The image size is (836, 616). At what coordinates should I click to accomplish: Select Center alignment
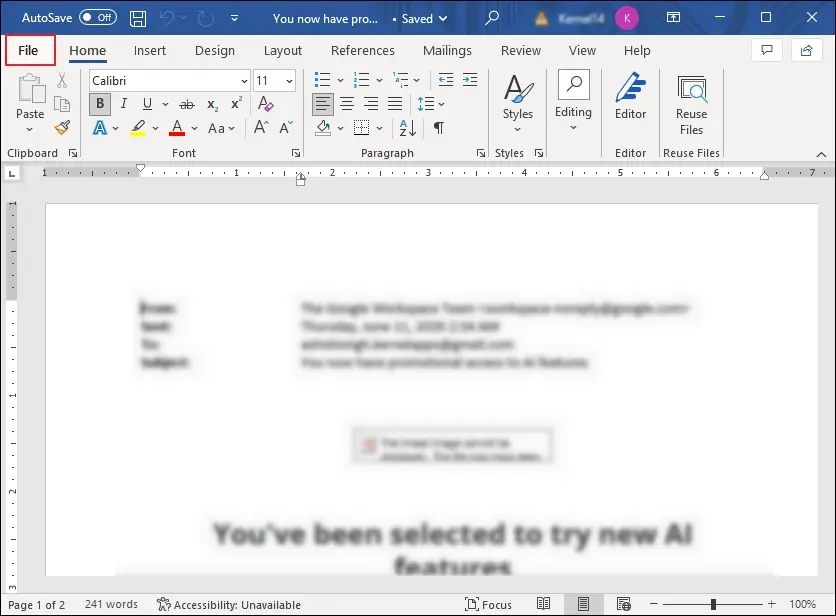coord(347,103)
